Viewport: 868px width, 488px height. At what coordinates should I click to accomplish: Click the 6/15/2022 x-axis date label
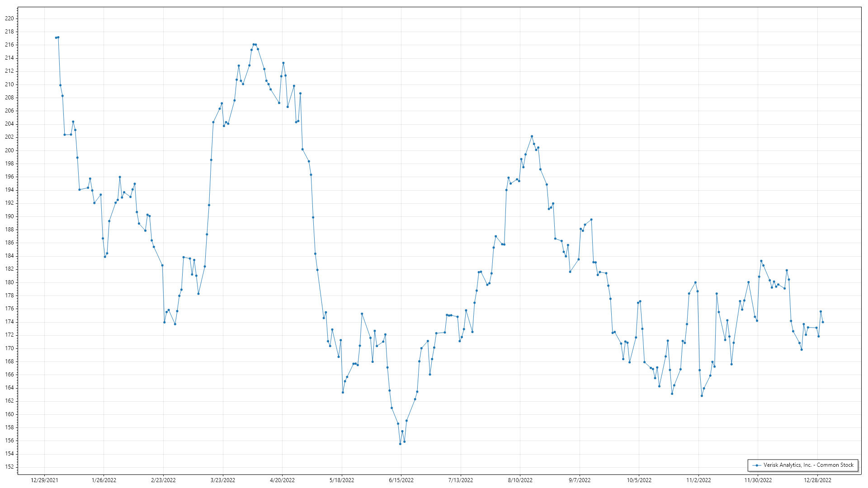[x=401, y=480]
